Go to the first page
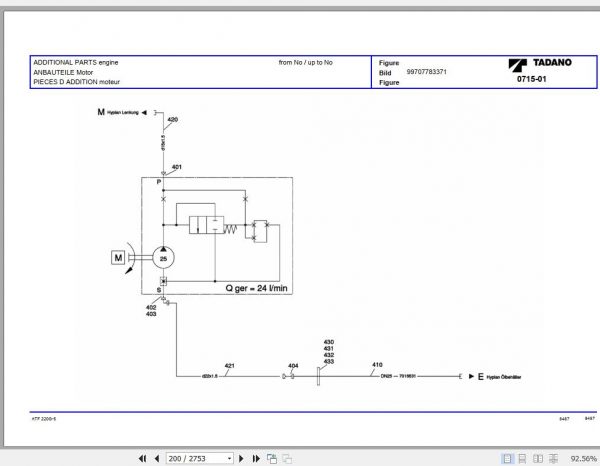 pyautogui.click(x=142, y=458)
